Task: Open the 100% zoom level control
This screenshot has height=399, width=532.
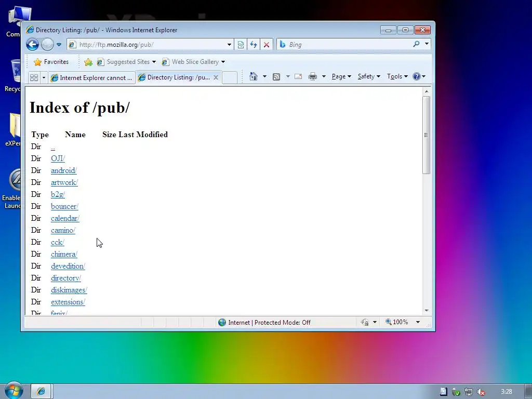Action: point(396,322)
